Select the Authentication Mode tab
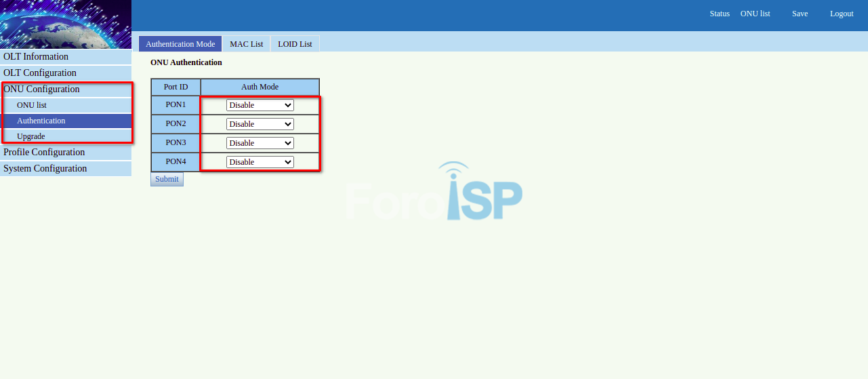Screen dimensions: 868x379 pyautogui.click(x=180, y=44)
